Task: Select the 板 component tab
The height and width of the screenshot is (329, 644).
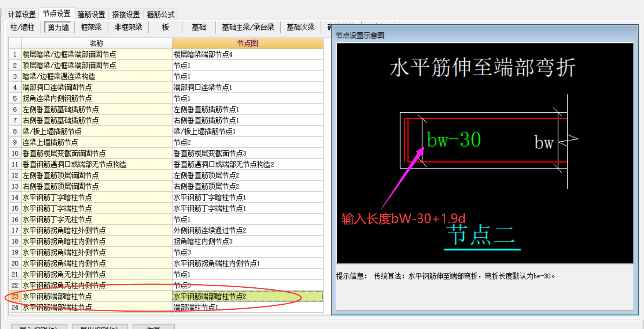Action: pyautogui.click(x=165, y=27)
